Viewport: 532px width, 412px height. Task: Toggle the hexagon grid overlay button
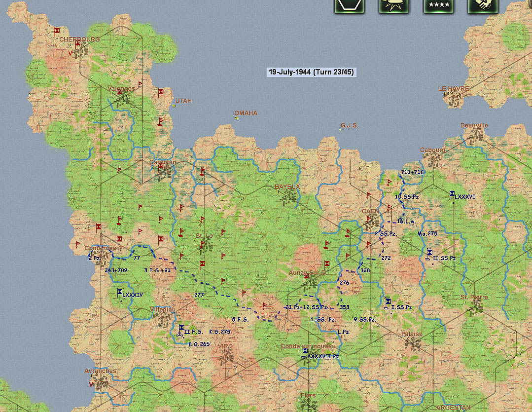[x=349, y=6]
